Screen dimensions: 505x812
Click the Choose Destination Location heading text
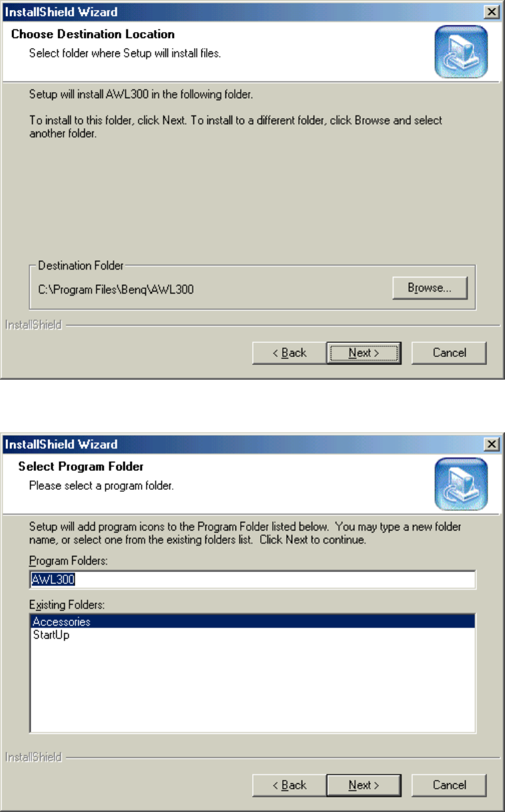93,34
